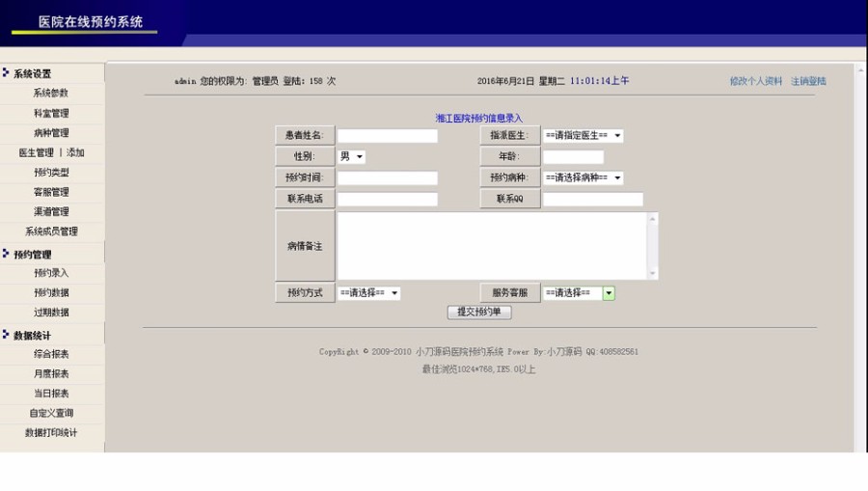
Task: View 综合报表 report
Action: pos(51,354)
